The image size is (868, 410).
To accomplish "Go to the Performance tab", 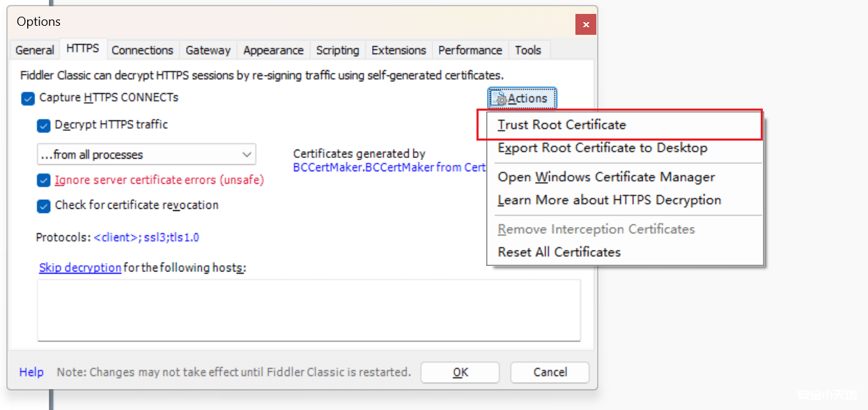I will [470, 50].
